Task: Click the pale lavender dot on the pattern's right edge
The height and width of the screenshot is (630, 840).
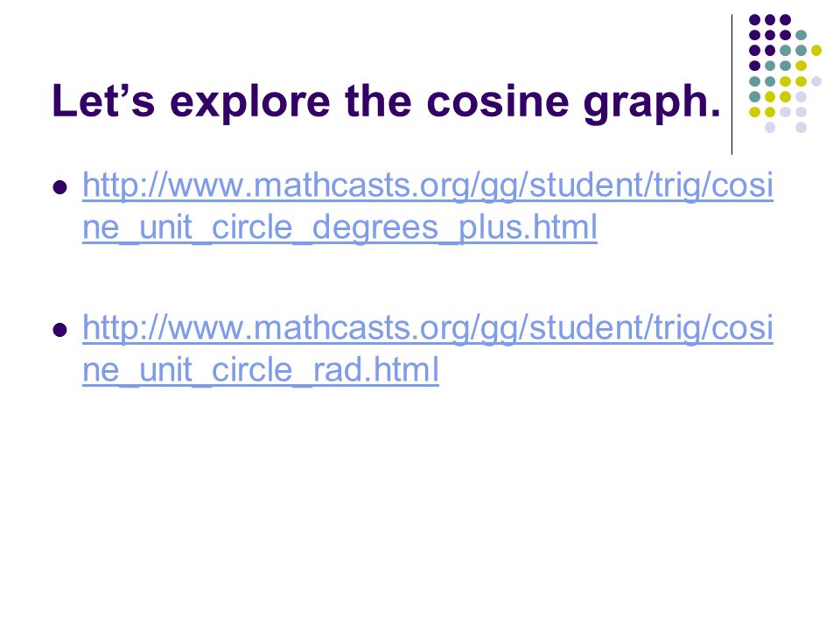Action: click(x=815, y=81)
